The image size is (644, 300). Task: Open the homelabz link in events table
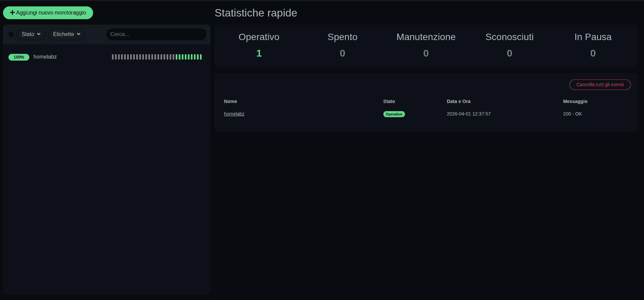[234, 114]
